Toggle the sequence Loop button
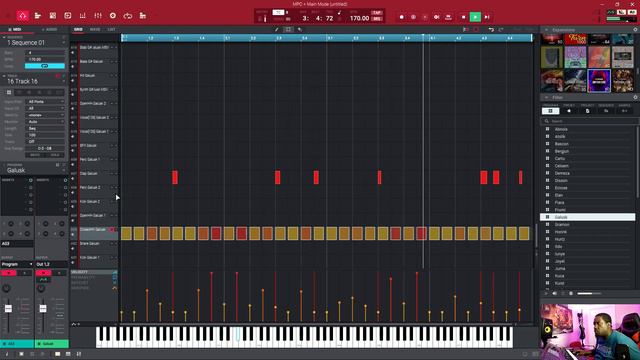Image resolution: width=640 pixels, height=360 pixels. pyautogui.click(x=44, y=66)
